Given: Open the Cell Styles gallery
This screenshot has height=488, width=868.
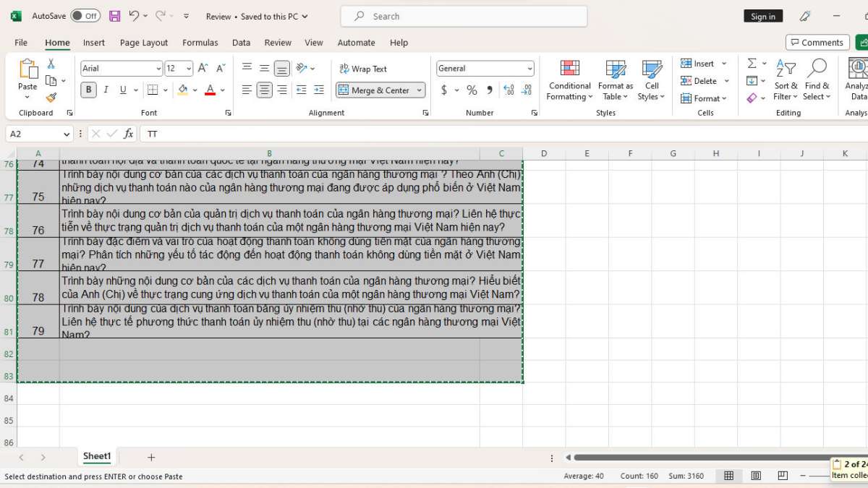Looking at the screenshot, I should [652, 80].
